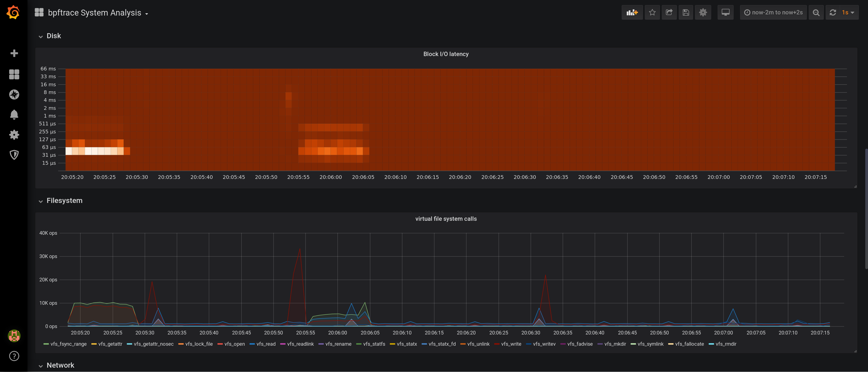Open Server Admin shield icon

[14, 155]
